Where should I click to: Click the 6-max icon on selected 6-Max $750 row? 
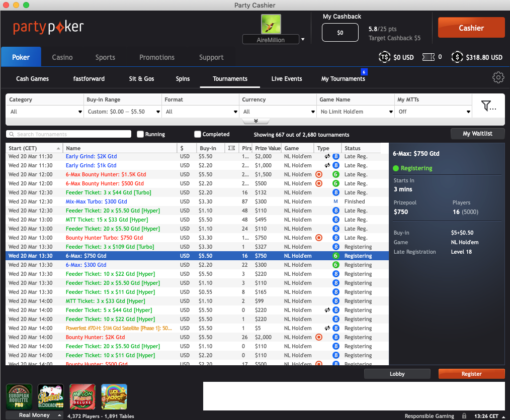coord(335,256)
